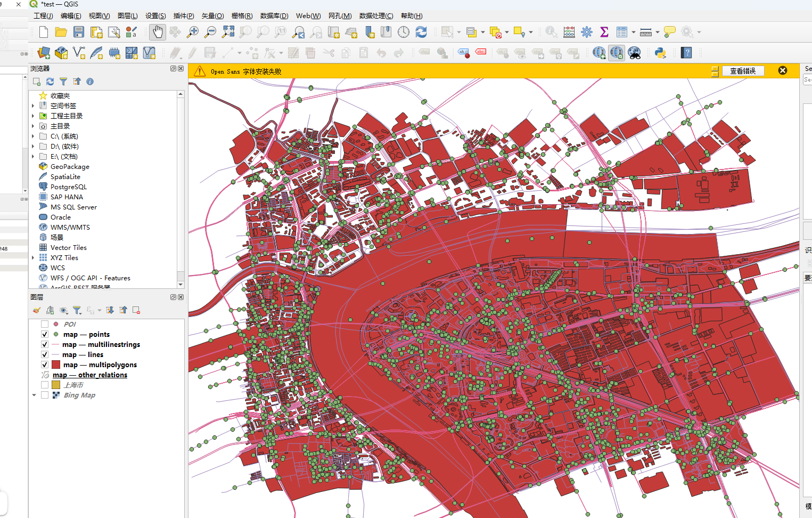Select PostgreSQL in the browser tree
This screenshot has width=812, height=518.
68,187
